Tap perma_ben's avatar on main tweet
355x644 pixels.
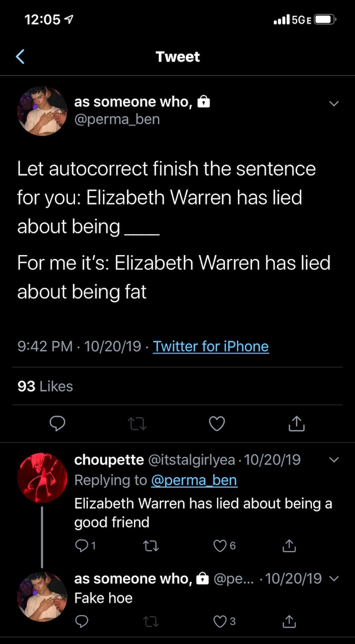pos(42,111)
